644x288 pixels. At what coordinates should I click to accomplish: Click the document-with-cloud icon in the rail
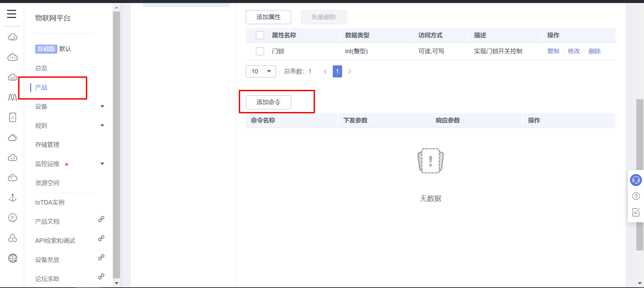pos(12,117)
